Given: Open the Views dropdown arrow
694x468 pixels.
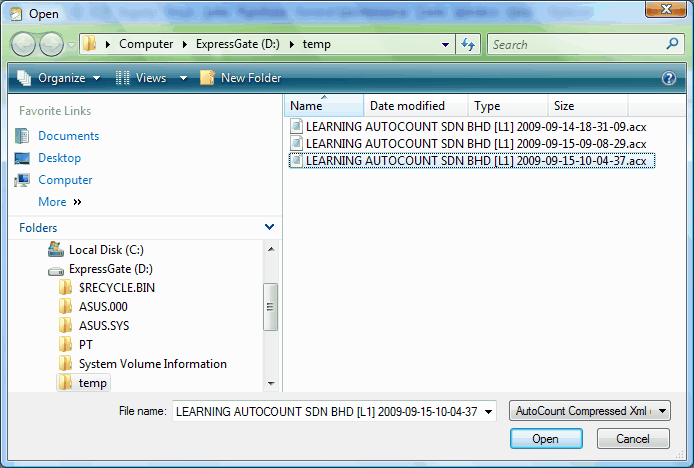Looking at the screenshot, I should coord(183,78).
